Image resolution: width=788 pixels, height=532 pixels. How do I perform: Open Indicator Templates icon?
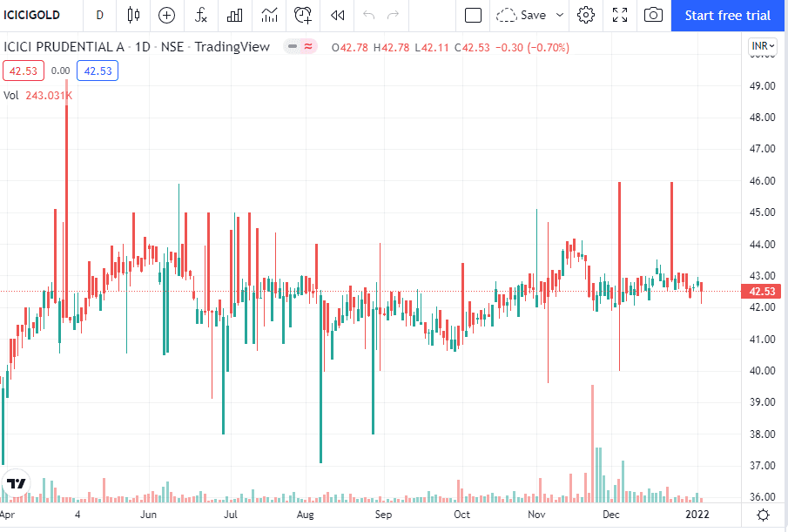[x=269, y=15]
